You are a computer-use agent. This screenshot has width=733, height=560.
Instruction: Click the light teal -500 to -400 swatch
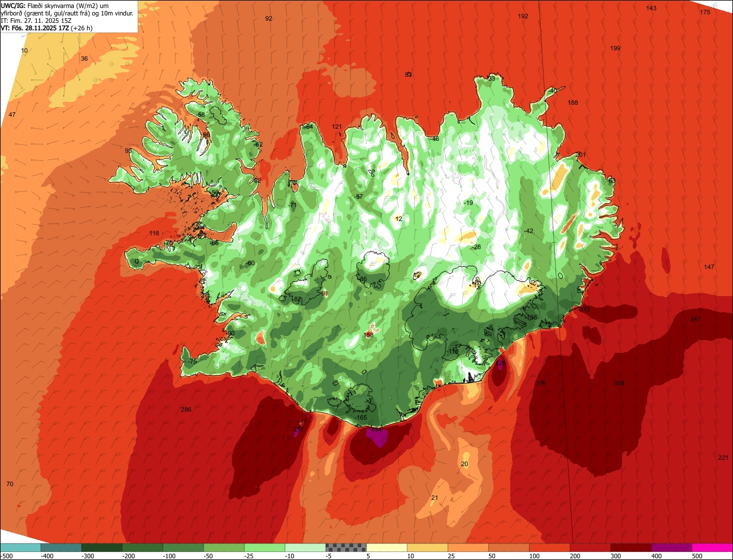20,547
